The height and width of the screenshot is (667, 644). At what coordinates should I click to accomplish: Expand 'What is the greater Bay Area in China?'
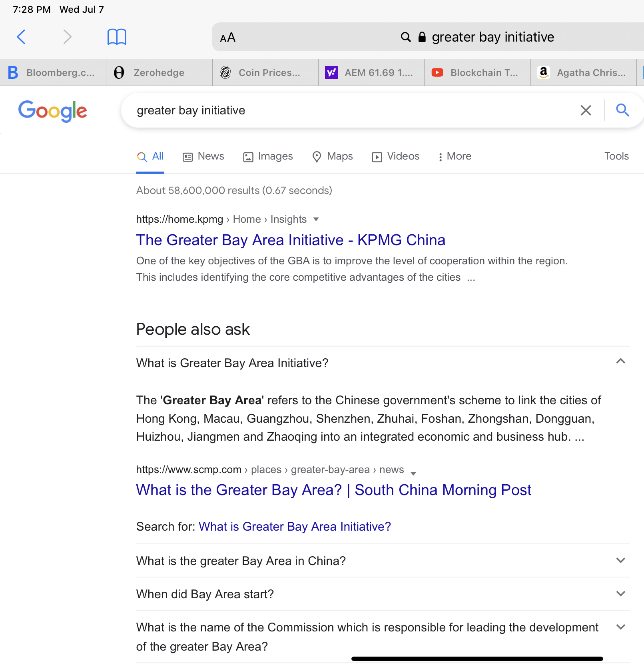(x=620, y=561)
